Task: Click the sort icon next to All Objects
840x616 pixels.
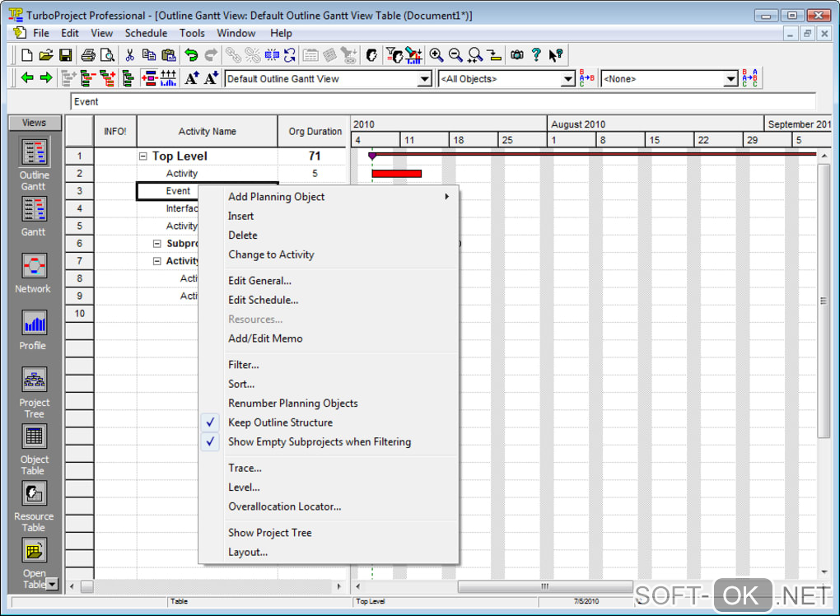Action: point(586,78)
